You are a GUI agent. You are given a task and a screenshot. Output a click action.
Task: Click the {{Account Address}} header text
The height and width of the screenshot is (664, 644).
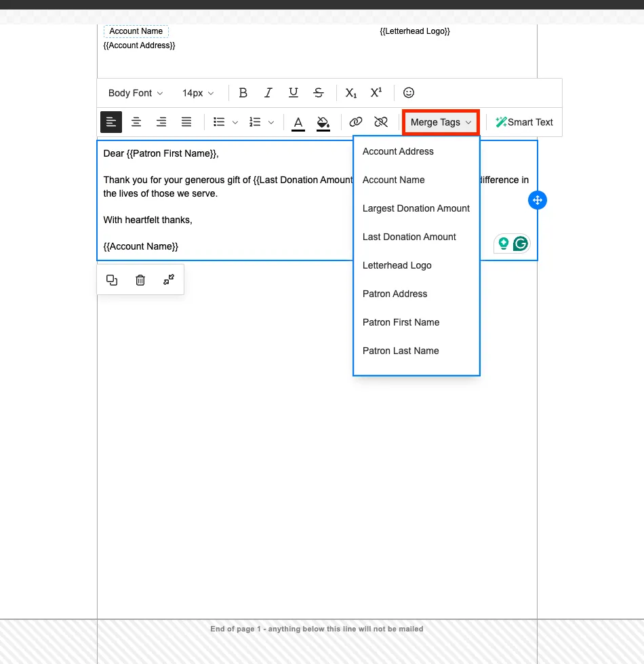click(139, 45)
